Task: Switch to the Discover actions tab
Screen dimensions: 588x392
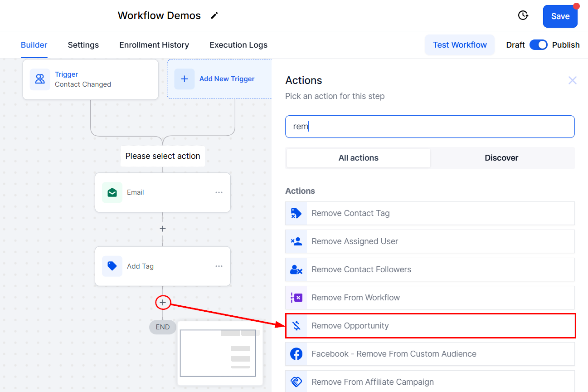Action: tap(501, 158)
